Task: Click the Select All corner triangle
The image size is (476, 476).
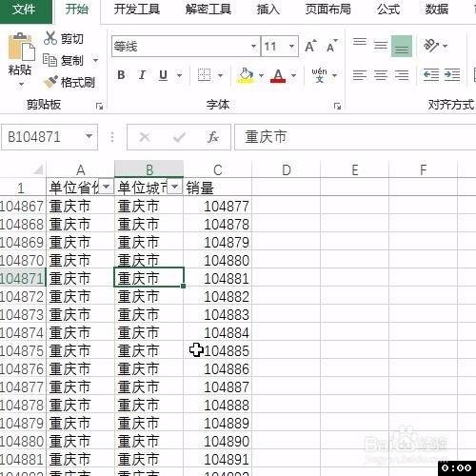Action: point(37,169)
